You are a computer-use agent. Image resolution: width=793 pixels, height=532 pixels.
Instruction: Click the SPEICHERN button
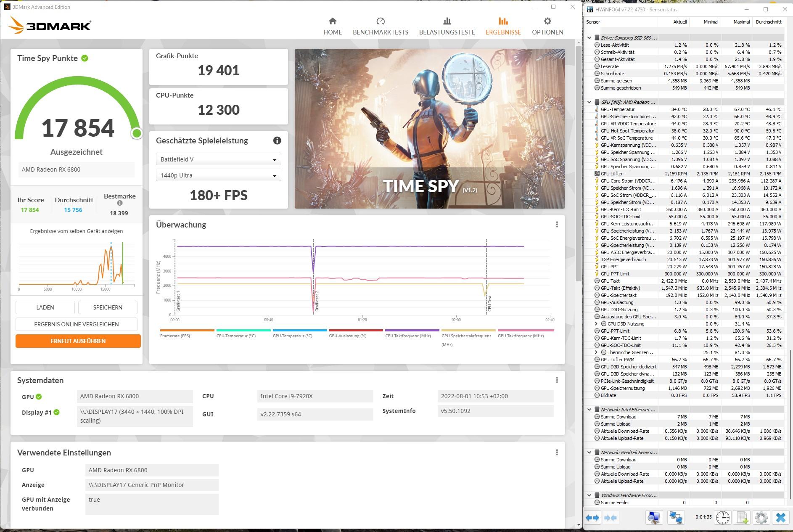[108, 307]
